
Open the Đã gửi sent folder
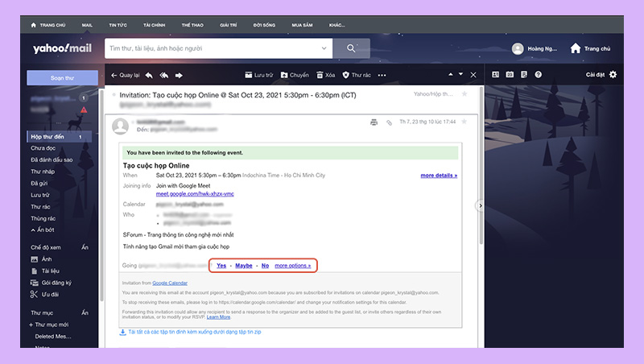[39, 184]
